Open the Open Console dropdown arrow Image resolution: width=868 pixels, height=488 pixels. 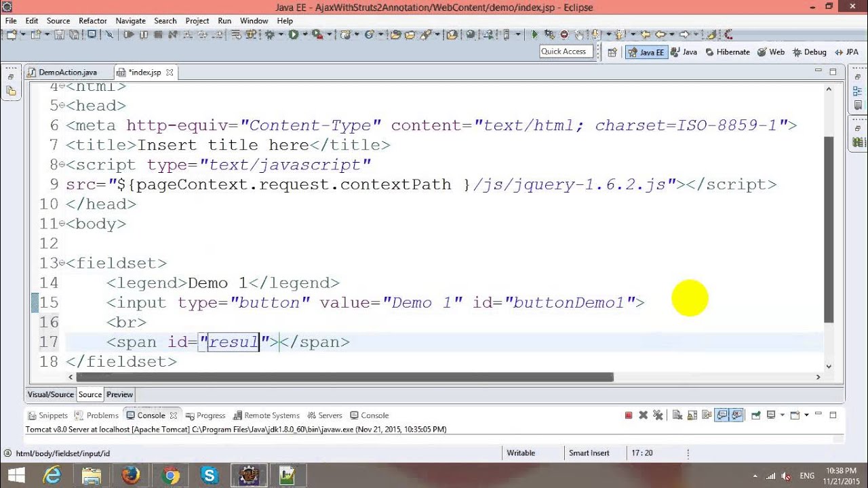point(806,415)
